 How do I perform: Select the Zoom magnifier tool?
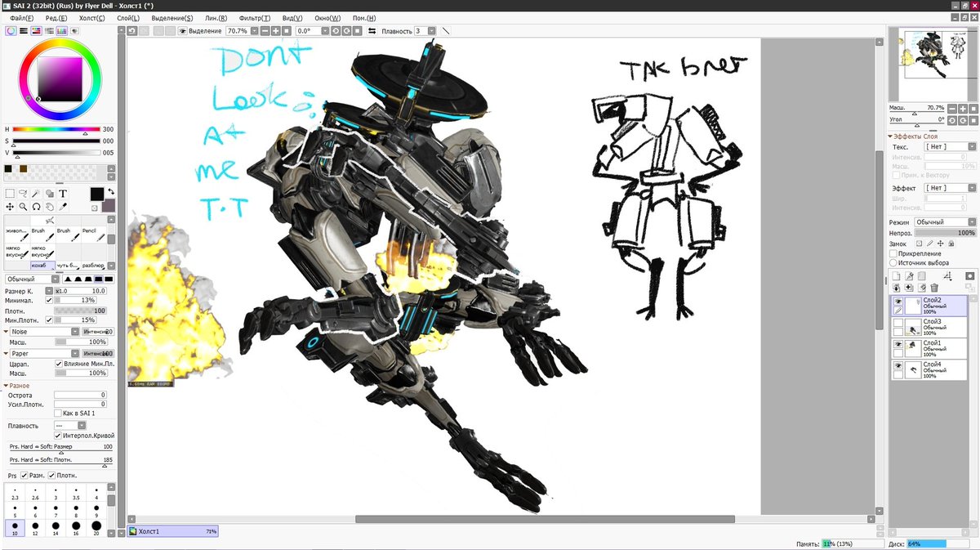[24, 207]
